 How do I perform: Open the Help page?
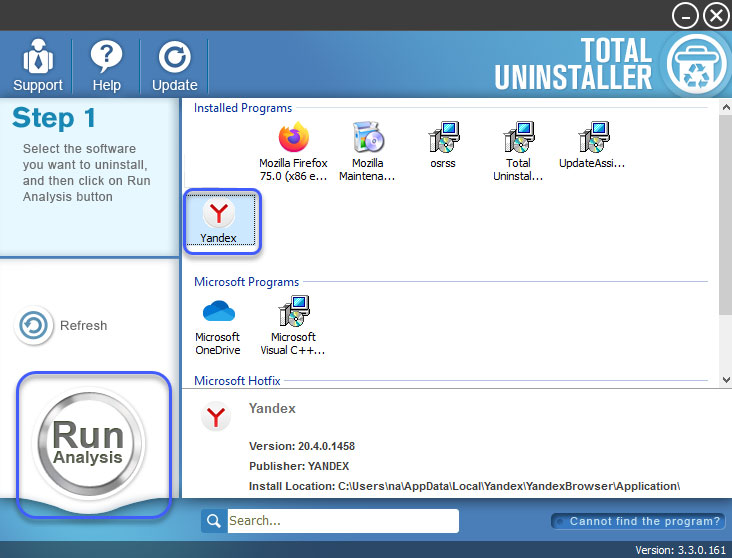[106, 65]
